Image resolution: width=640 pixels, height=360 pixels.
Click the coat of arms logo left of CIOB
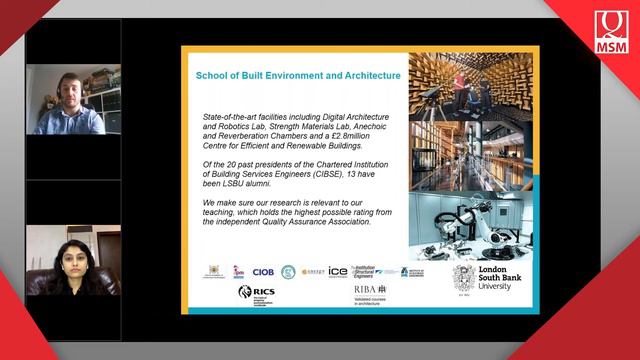[214, 272]
